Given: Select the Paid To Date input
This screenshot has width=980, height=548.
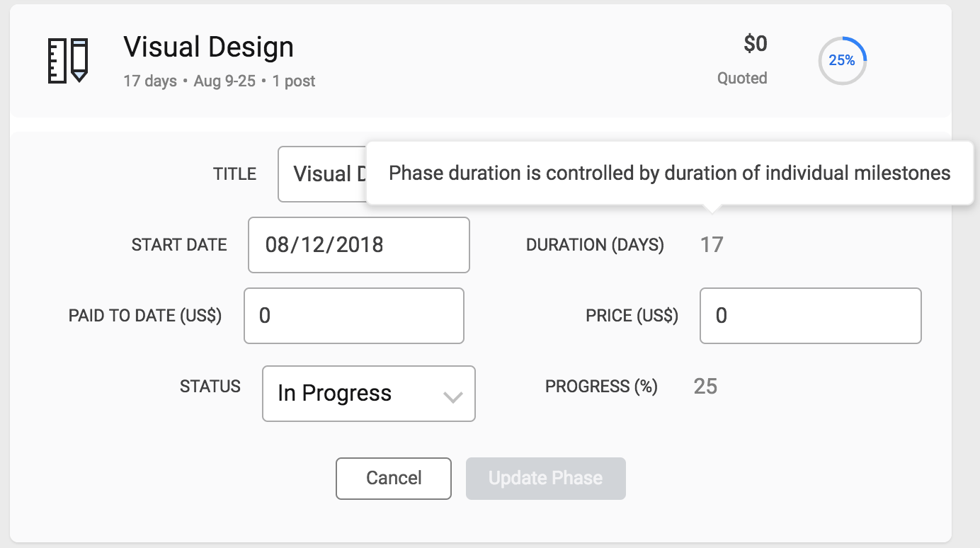Looking at the screenshot, I should coord(353,316).
